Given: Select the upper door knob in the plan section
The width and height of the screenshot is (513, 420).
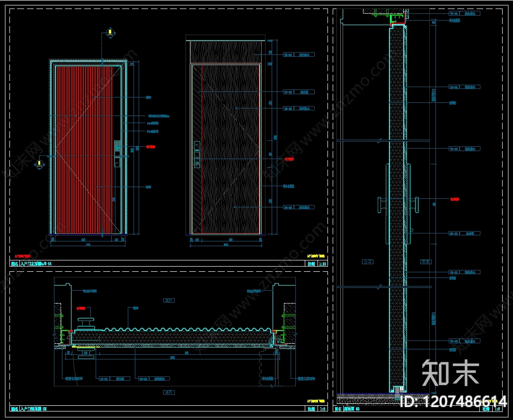Looking at the screenshot, I should tap(87, 322).
